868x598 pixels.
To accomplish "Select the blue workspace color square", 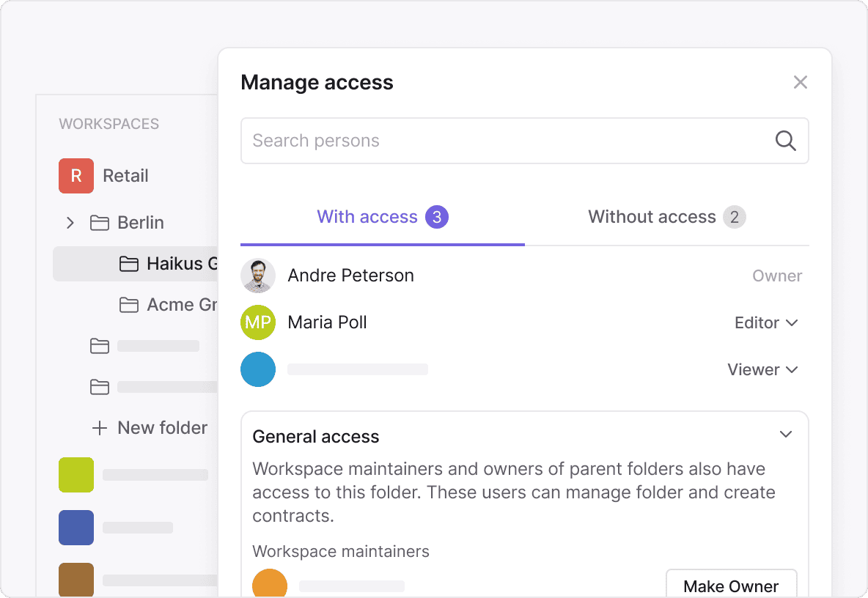I will tap(76, 528).
